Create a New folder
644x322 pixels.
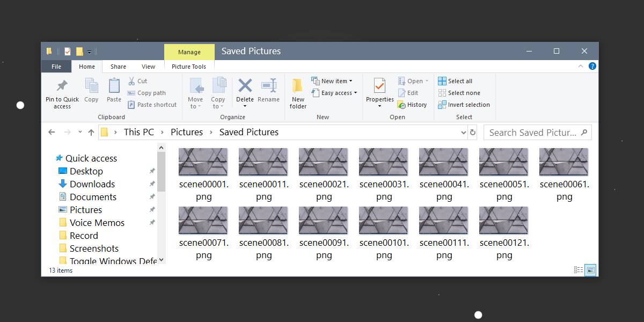(x=298, y=93)
